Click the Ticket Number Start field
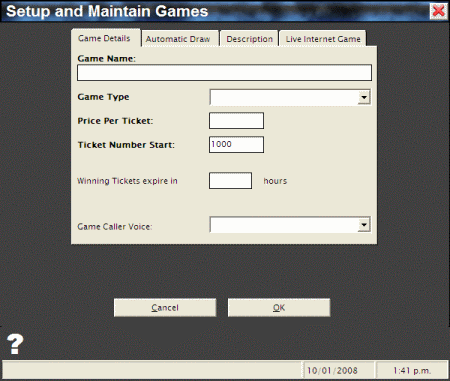The height and width of the screenshot is (381, 450). click(236, 144)
